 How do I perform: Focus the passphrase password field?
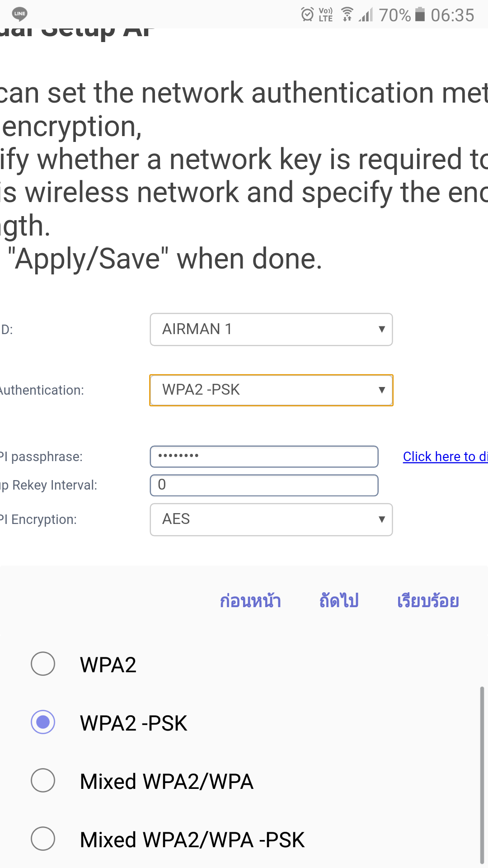point(264,457)
